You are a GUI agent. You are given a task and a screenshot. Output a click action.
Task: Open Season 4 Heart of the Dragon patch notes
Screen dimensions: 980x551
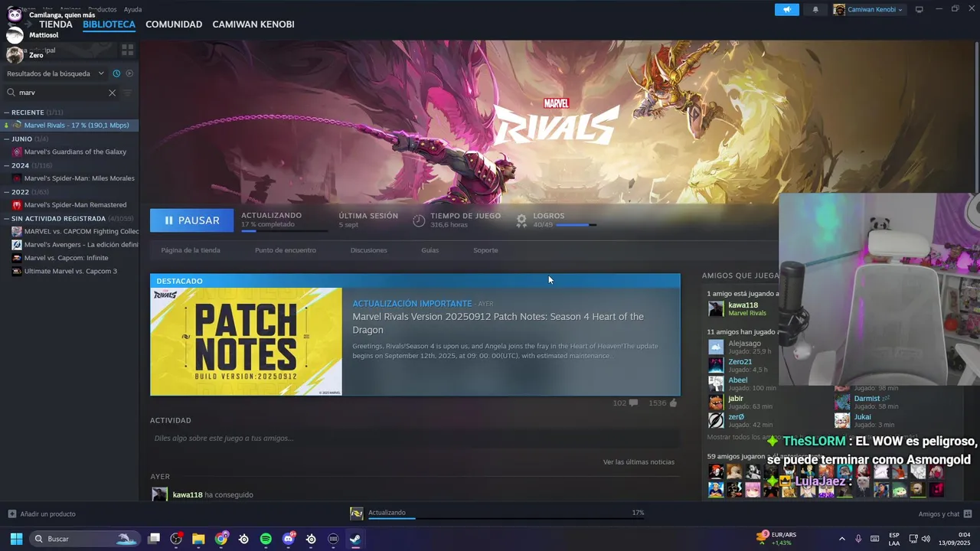click(498, 323)
